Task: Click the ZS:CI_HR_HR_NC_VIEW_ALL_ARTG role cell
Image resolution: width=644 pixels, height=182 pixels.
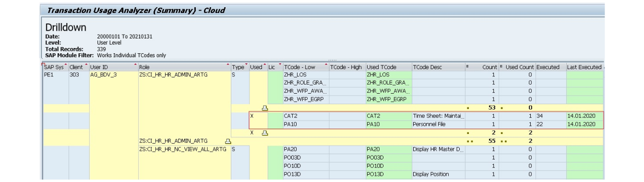Action: (x=184, y=149)
